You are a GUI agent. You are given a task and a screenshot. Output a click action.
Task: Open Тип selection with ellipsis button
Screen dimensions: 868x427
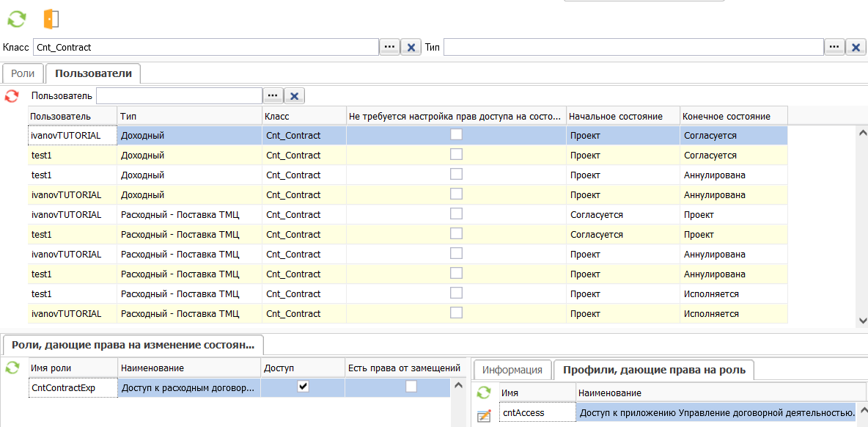[x=834, y=47]
